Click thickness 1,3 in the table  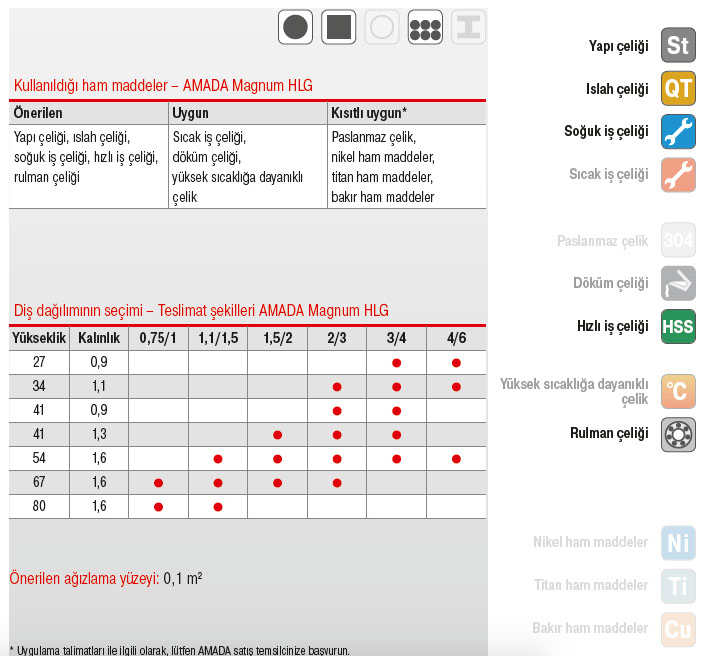[99, 434]
